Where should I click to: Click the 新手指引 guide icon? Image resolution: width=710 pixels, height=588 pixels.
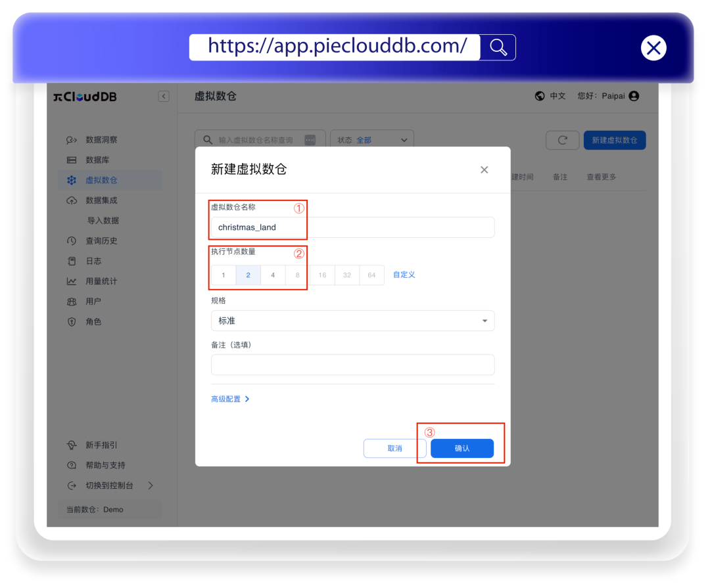(x=72, y=445)
